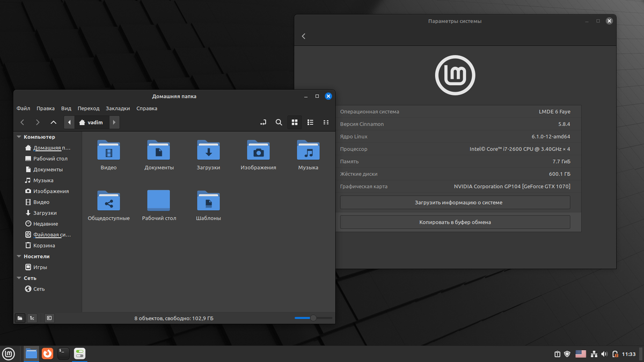
Task: Open Файловая система in the sidebar
Action: click(48, 235)
